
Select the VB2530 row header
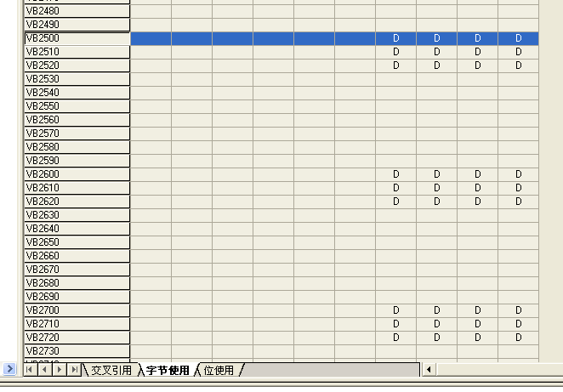tap(77, 79)
